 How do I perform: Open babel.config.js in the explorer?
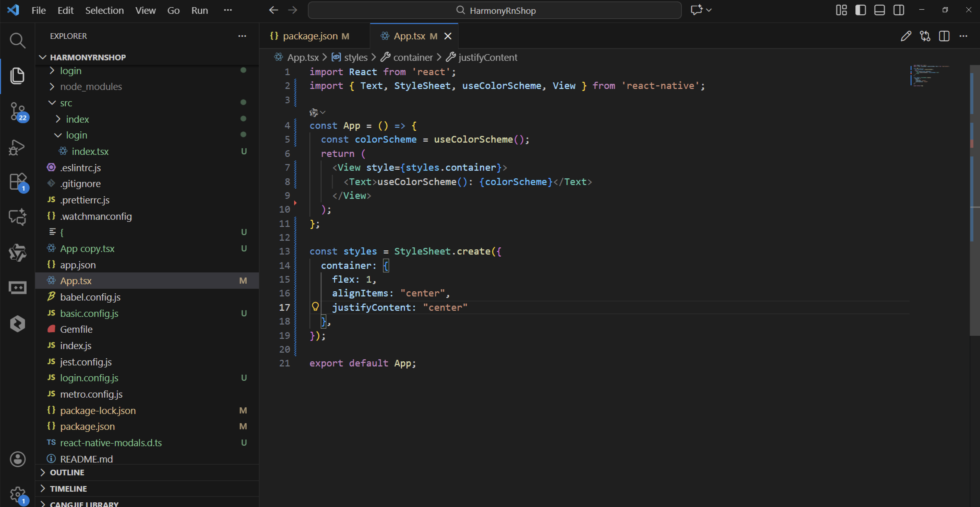(90, 297)
